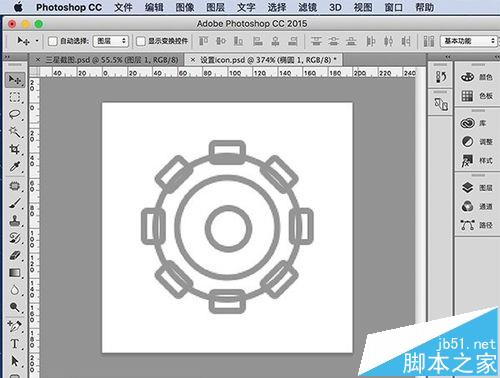Select the Lasso tool
This screenshot has height=378, width=500.
[15, 114]
